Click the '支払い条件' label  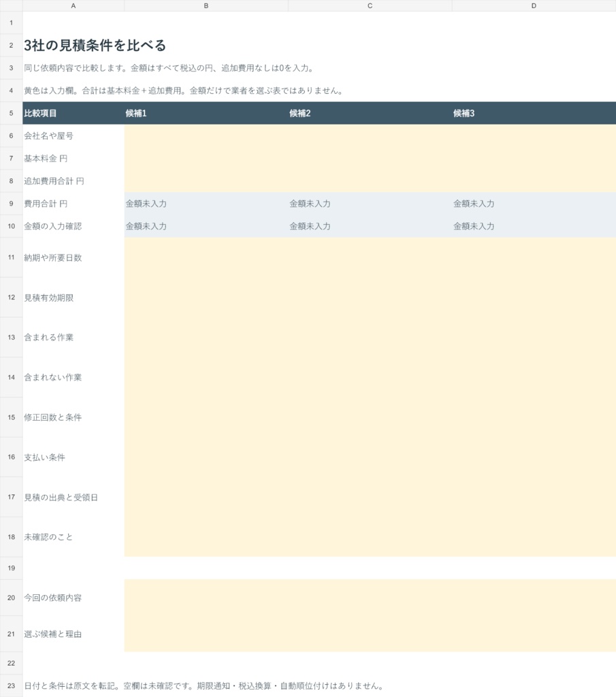(44, 457)
